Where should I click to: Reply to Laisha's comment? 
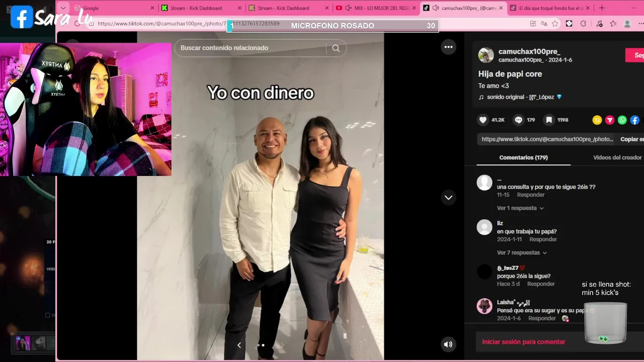pos(542,319)
